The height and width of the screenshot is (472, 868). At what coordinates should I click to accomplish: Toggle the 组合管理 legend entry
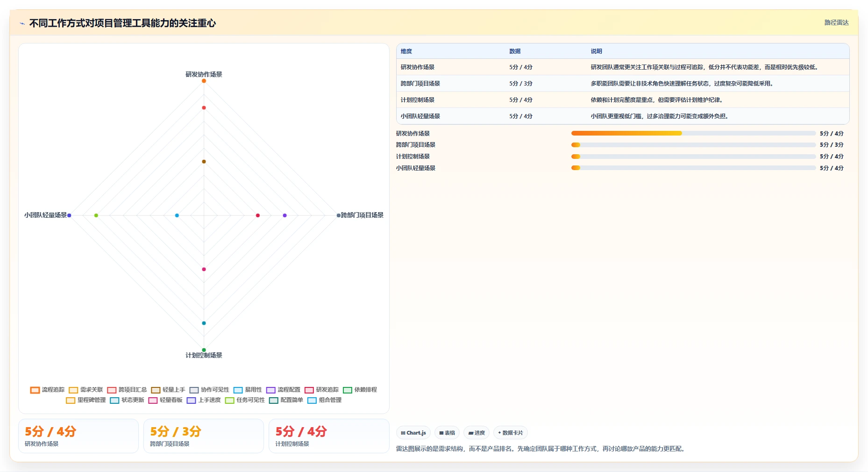pyautogui.click(x=324, y=400)
